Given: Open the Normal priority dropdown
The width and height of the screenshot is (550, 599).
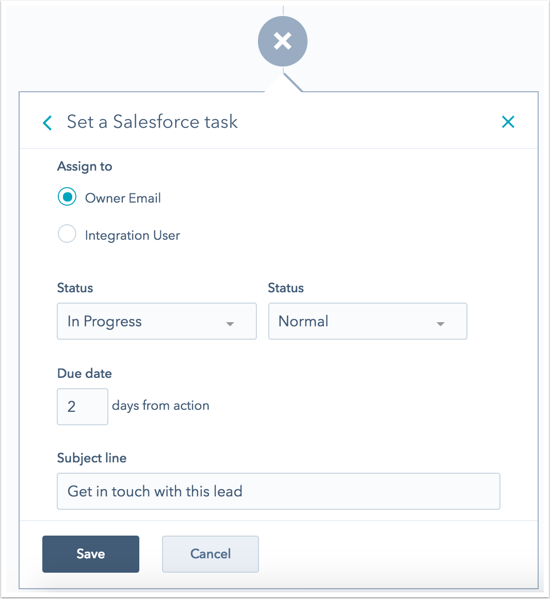Looking at the screenshot, I should [367, 321].
